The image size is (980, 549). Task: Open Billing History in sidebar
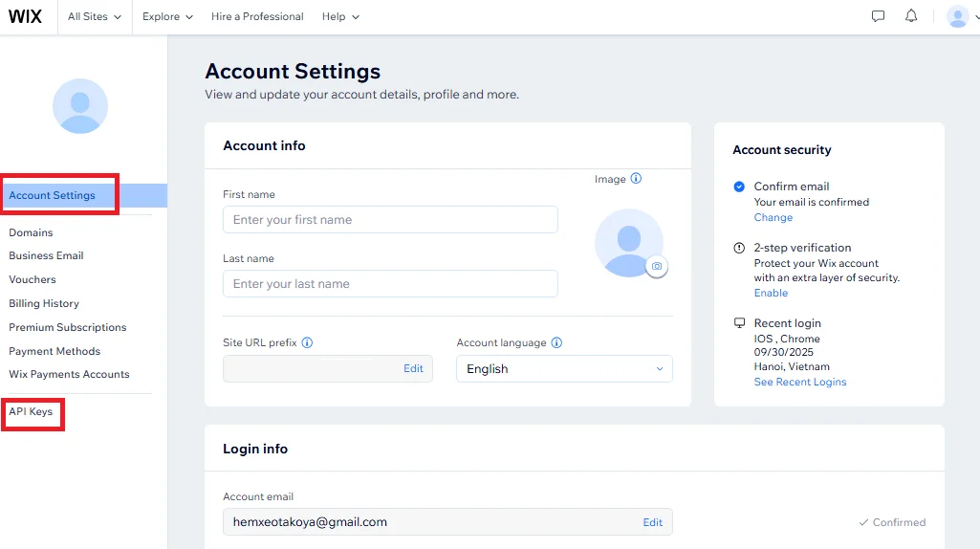44,303
